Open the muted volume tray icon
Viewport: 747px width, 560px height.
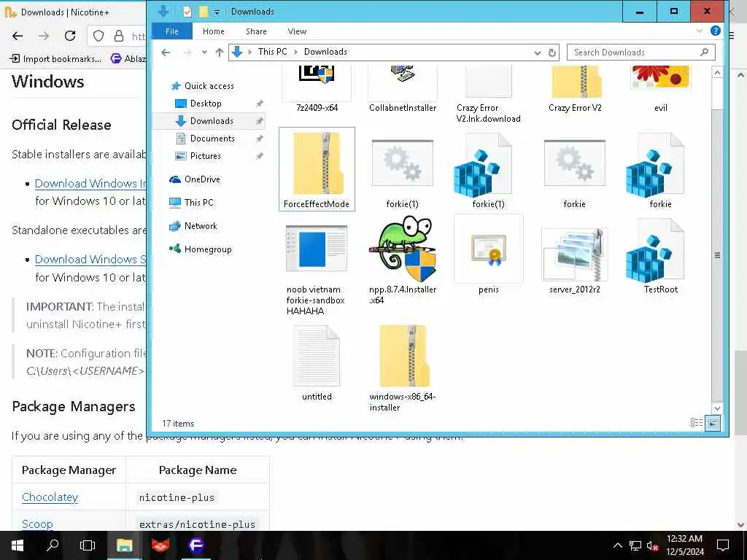coord(653,545)
